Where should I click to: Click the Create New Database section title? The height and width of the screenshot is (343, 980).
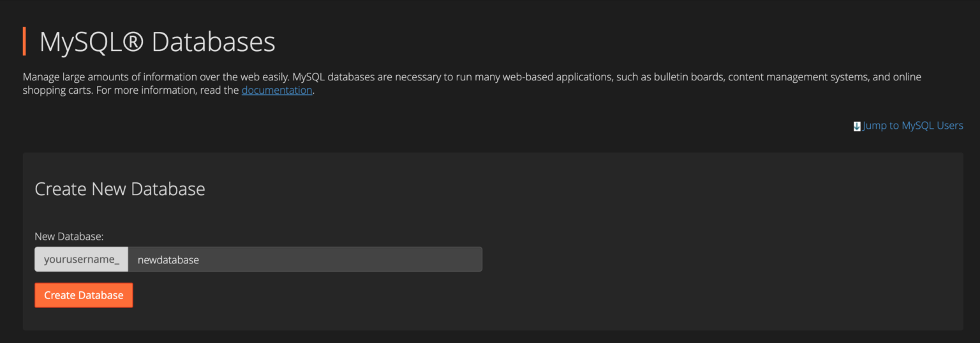click(x=120, y=189)
